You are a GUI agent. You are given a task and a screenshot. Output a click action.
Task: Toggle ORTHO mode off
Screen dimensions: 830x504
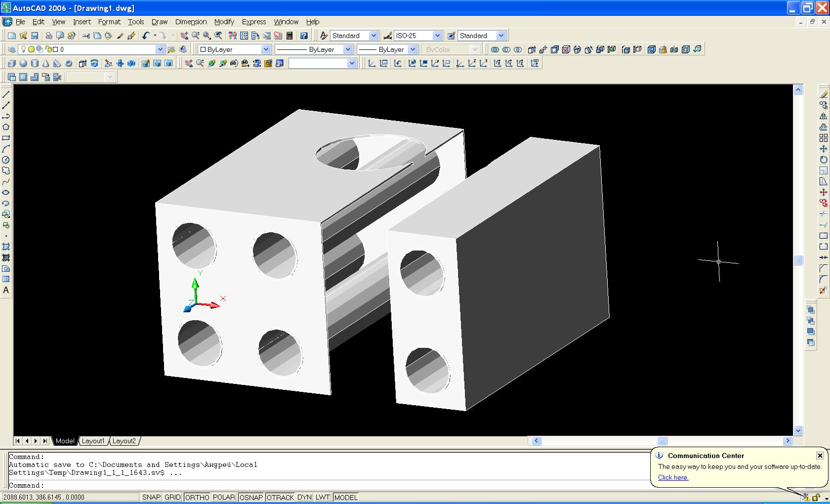[197, 497]
